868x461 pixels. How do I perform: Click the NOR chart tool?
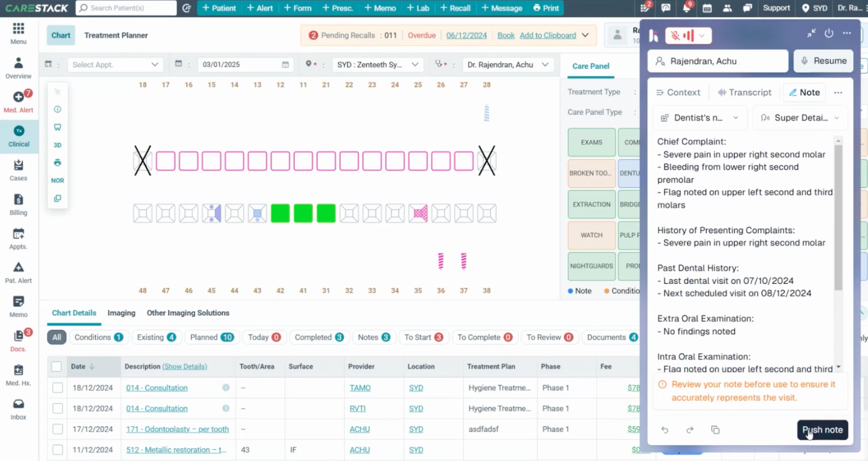58,180
